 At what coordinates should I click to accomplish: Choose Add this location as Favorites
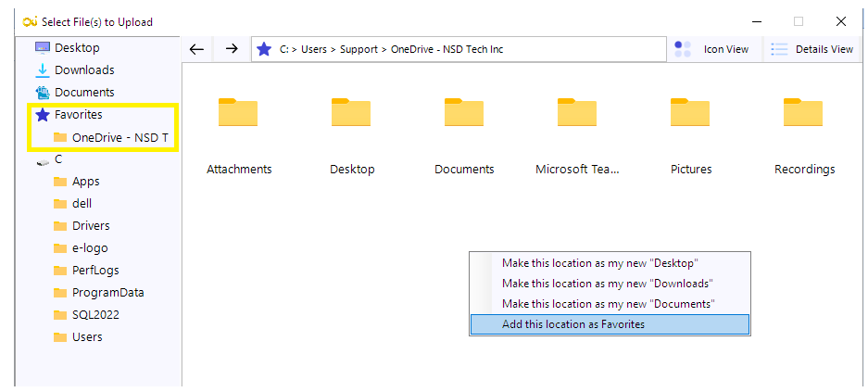pyautogui.click(x=572, y=324)
